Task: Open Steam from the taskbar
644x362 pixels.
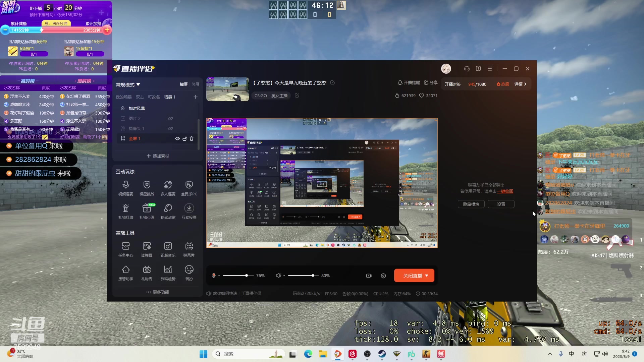Action: [x=382, y=354]
